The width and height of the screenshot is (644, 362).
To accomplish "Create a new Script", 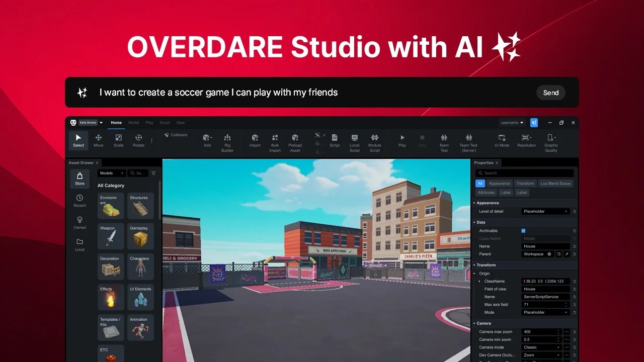I will pos(335,140).
